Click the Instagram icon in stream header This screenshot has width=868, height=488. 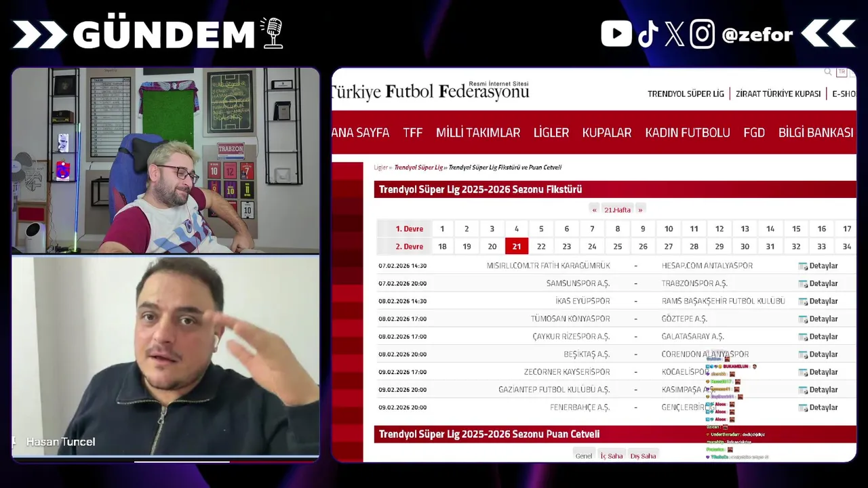702,34
